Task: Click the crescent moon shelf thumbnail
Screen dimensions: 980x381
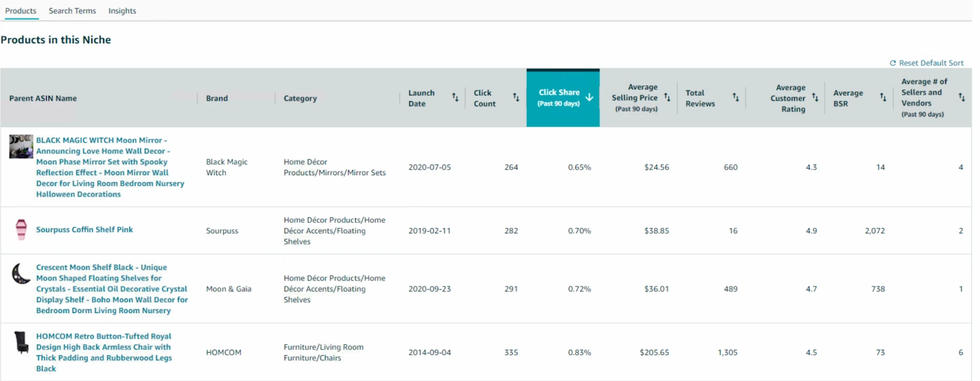Action: point(21,274)
